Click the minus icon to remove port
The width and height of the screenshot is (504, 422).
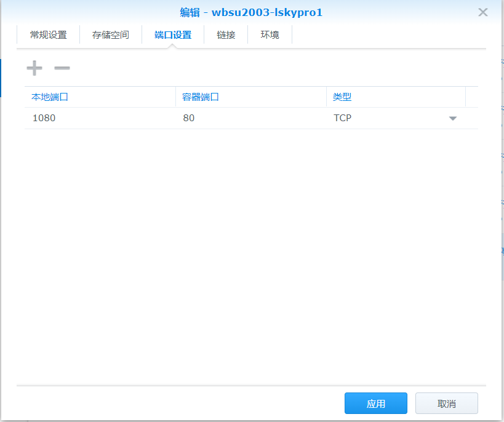click(62, 68)
